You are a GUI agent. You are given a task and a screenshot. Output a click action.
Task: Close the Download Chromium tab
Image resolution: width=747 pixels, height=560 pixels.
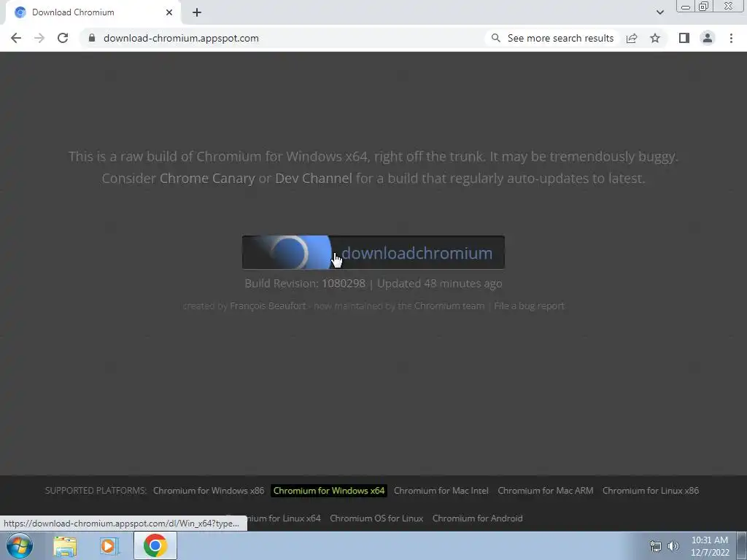(x=169, y=12)
